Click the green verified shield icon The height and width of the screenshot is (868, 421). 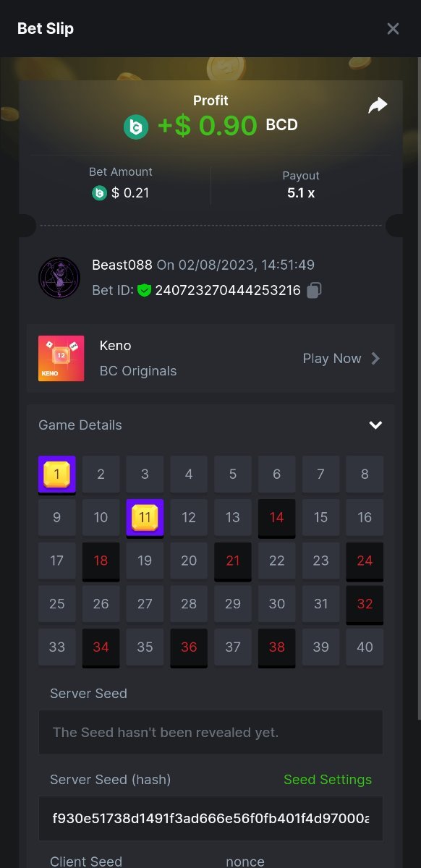[x=144, y=291]
